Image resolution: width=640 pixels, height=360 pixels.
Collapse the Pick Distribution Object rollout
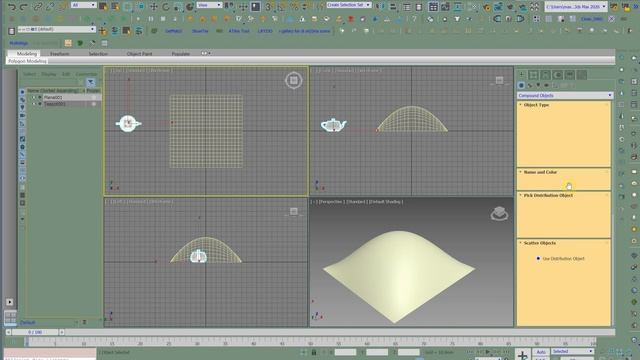click(x=564, y=196)
